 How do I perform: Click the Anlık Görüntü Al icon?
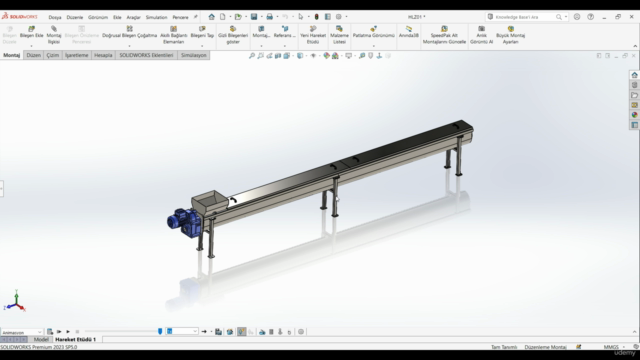(x=482, y=29)
